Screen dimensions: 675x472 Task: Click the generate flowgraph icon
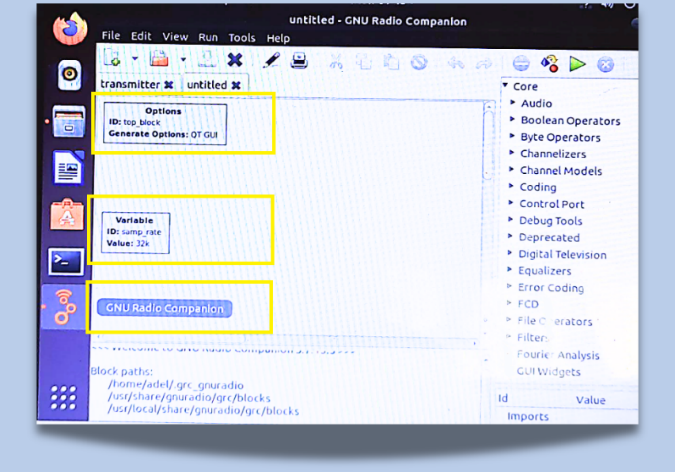pos(549,64)
